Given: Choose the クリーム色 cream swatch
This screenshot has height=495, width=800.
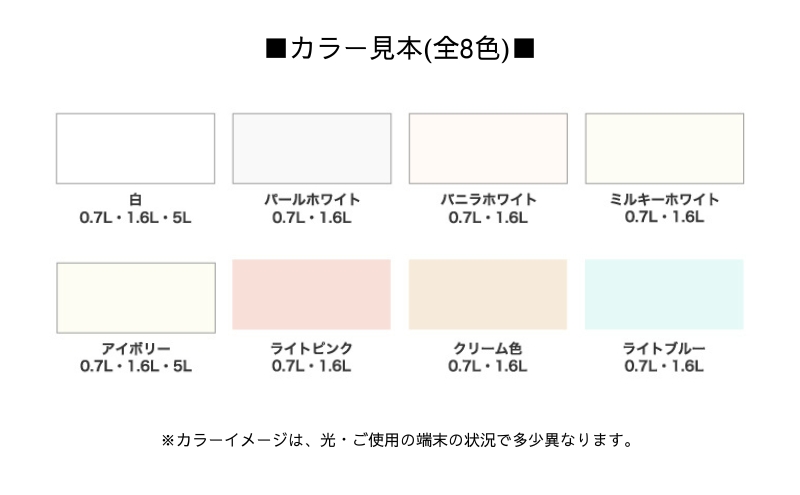Looking at the screenshot, I should pos(488,294).
